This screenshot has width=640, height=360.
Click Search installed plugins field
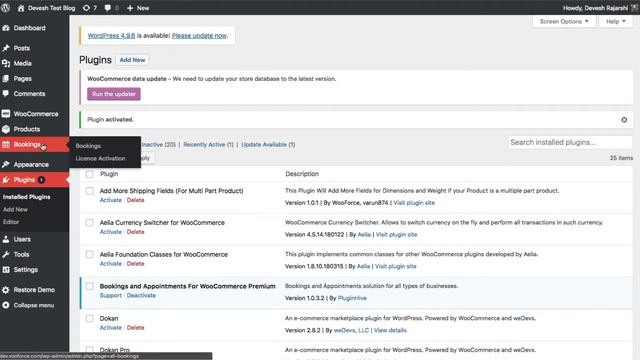click(570, 142)
